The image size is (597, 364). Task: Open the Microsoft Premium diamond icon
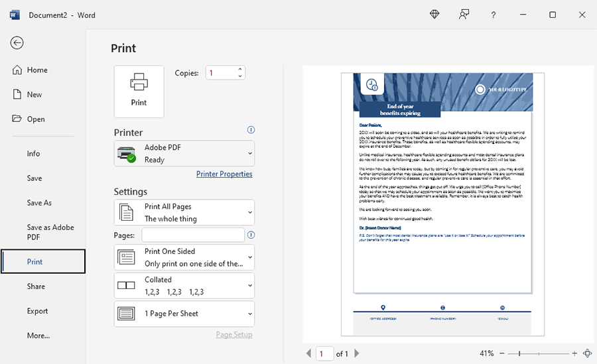434,15
